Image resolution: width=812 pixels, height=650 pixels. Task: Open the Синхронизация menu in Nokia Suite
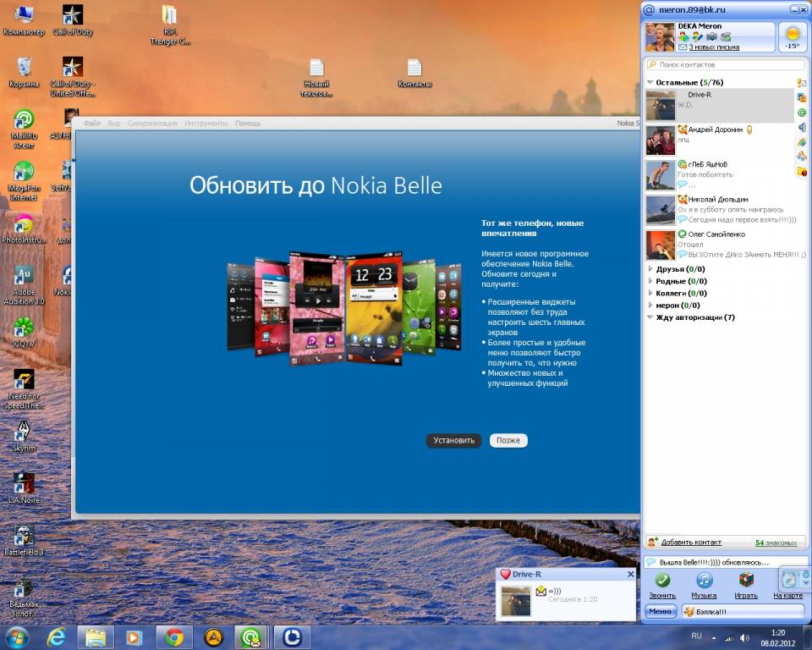152,124
